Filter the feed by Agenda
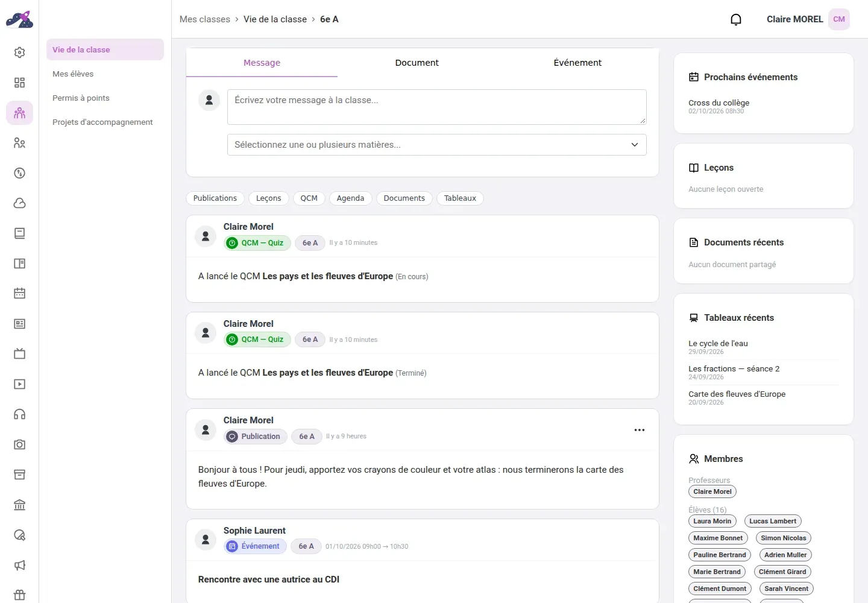The height and width of the screenshot is (603, 868). (351, 198)
